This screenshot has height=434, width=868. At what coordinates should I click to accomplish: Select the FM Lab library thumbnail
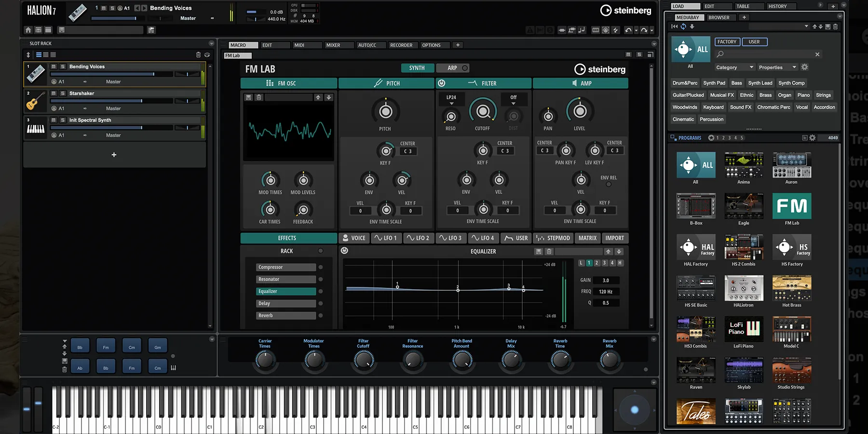[x=791, y=206]
